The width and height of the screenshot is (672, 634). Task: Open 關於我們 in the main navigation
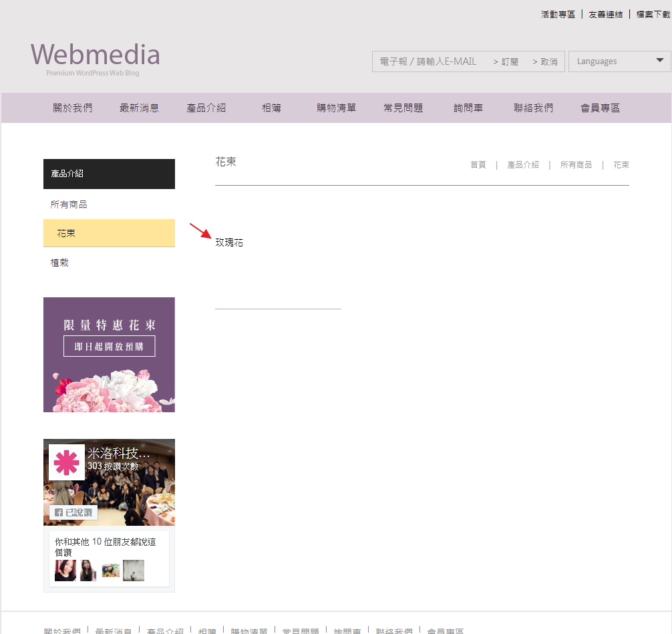click(x=73, y=108)
